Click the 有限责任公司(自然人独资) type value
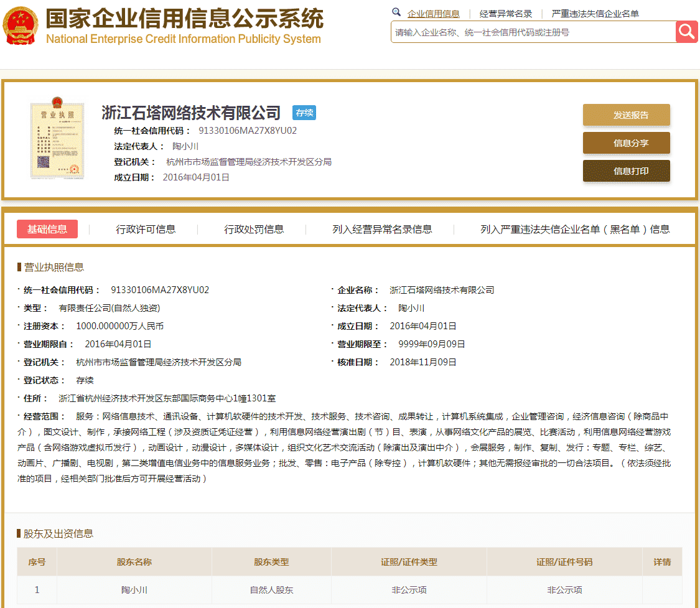Viewport: 700px width, 608px height. tap(110, 308)
